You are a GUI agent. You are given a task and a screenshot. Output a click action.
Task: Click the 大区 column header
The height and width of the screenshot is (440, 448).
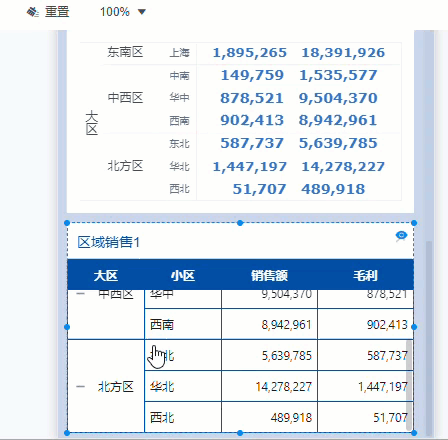106,276
